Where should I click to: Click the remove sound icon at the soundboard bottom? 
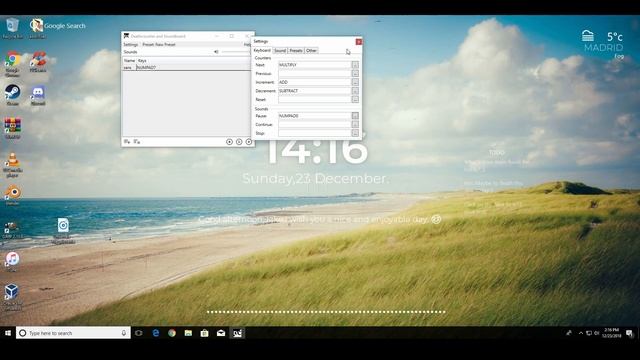tap(137, 142)
